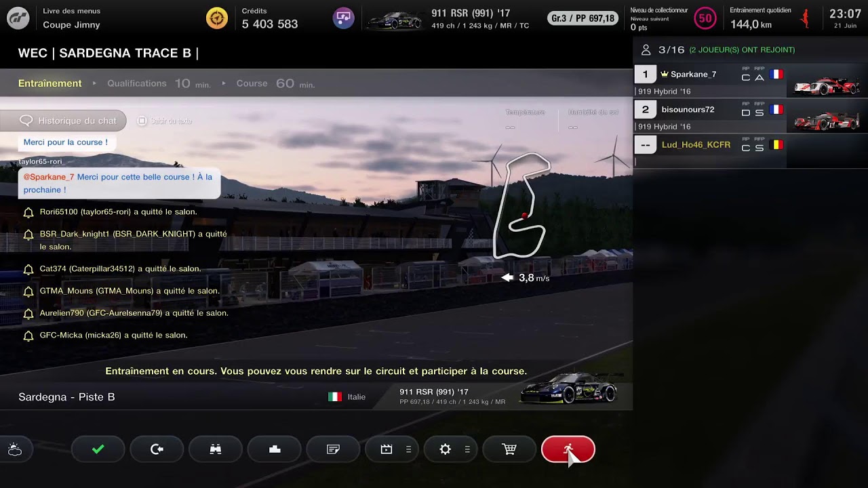Open the shopping cart button
The height and width of the screenshot is (488, 868).
(509, 449)
